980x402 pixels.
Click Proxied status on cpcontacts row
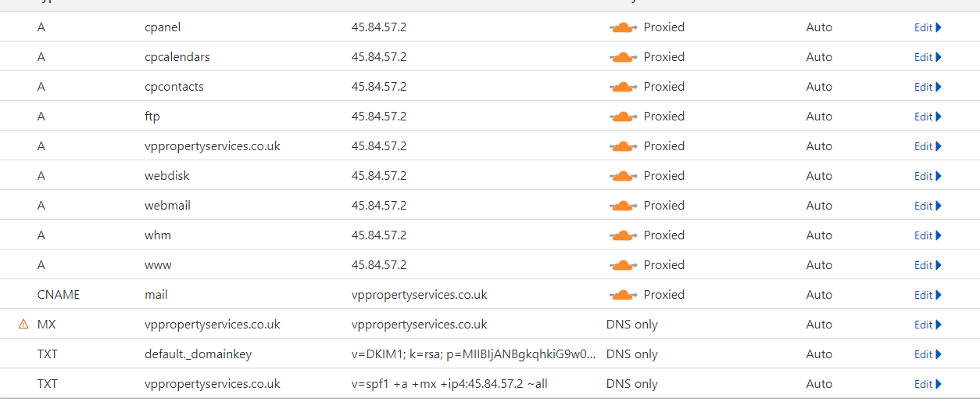pos(663,87)
